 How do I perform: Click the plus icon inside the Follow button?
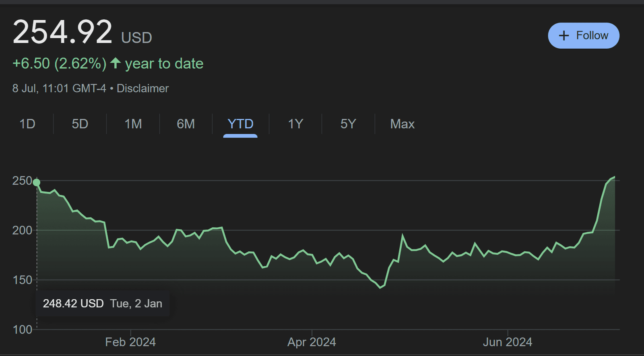pos(564,36)
